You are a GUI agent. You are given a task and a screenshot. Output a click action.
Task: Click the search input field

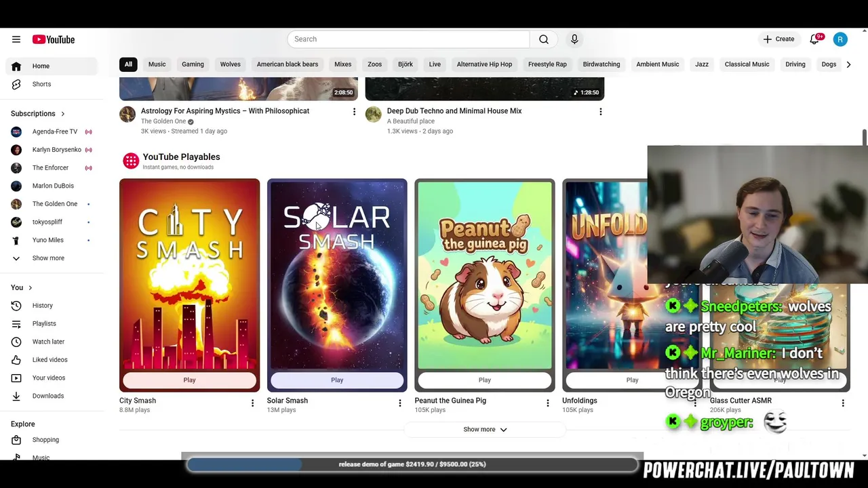point(408,39)
